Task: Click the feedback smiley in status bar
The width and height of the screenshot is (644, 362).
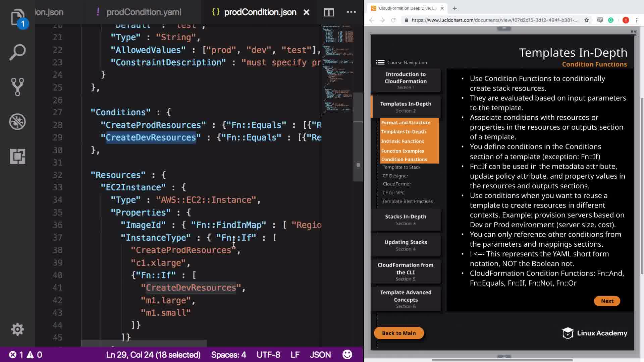Action: pyautogui.click(x=347, y=355)
